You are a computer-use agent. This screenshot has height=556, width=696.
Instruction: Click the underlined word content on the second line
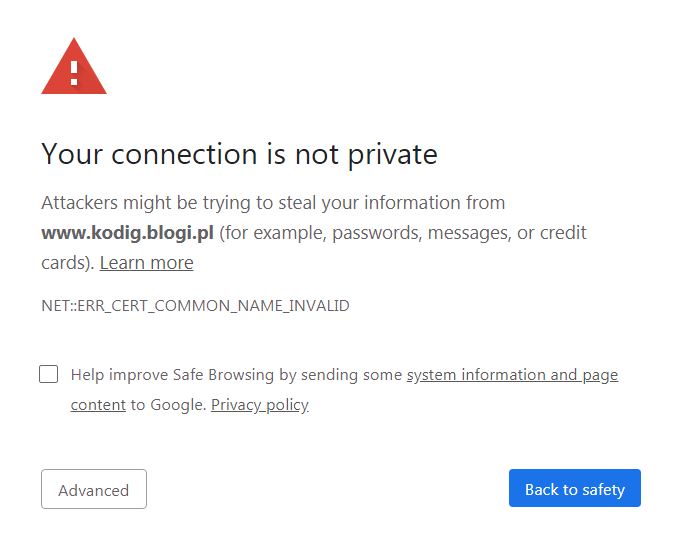click(98, 405)
